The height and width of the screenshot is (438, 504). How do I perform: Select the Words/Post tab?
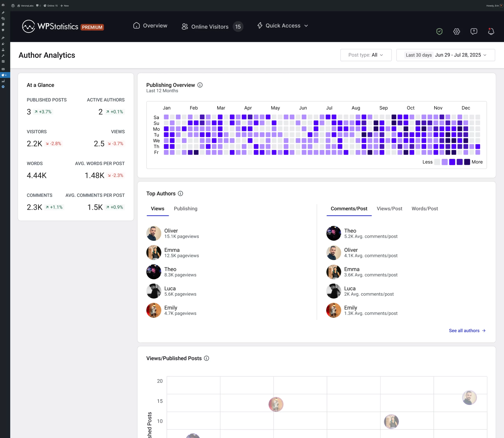pyautogui.click(x=425, y=208)
